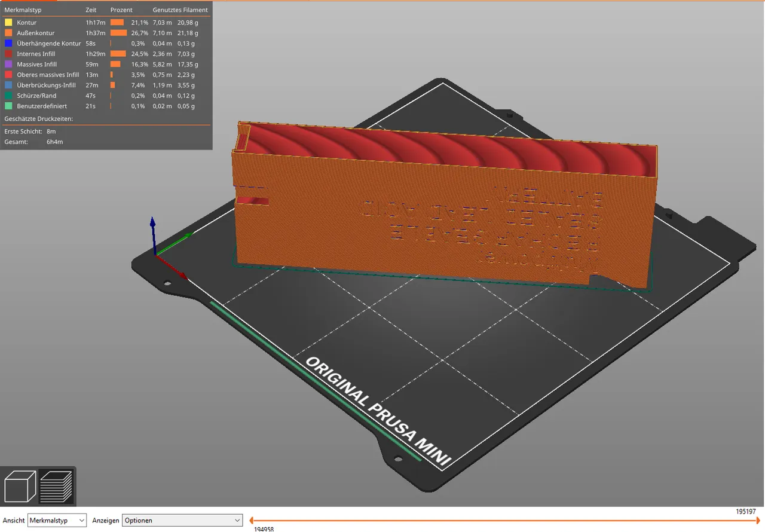Viewport: 765px width, 532px height.
Task: Click the right arrow of the horizontal slider
Action: [x=758, y=521]
